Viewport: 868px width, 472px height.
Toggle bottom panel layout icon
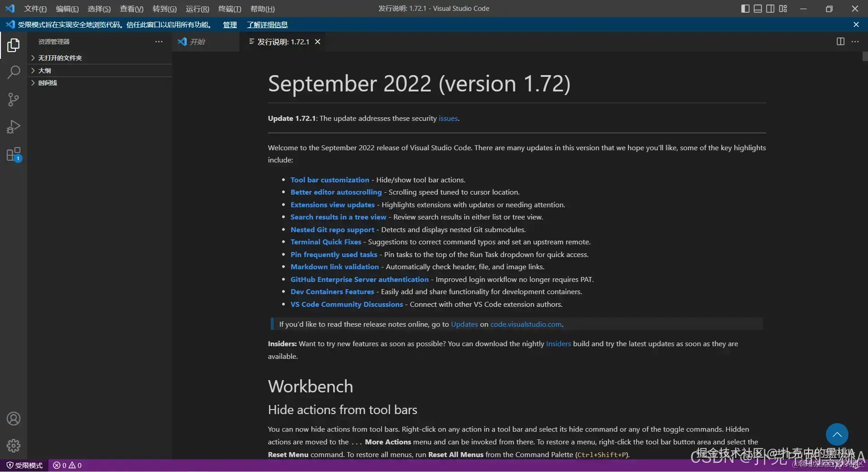tap(758, 9)
